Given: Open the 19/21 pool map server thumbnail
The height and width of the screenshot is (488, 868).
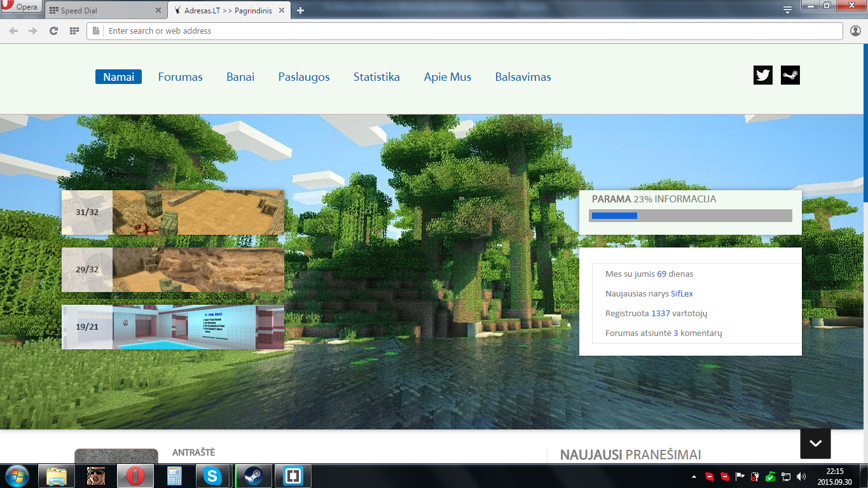Looking at the screenshot, I should click(173, 327).
